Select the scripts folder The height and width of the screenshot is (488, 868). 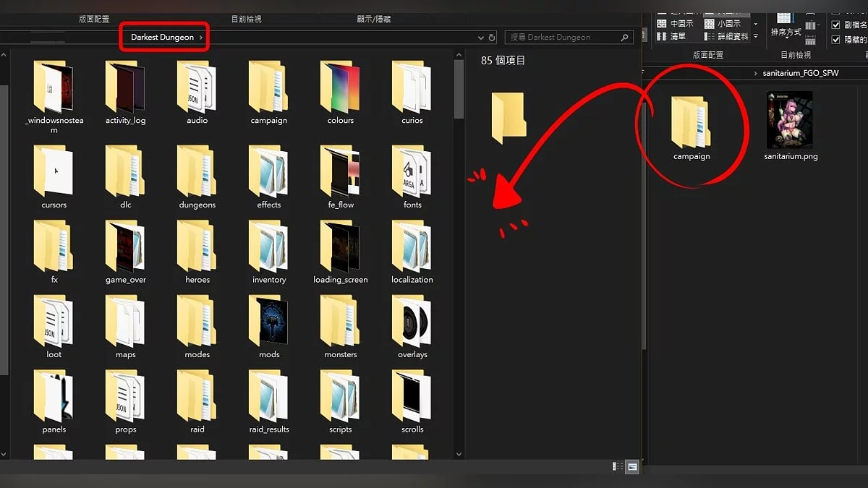(x=341, y=401)
